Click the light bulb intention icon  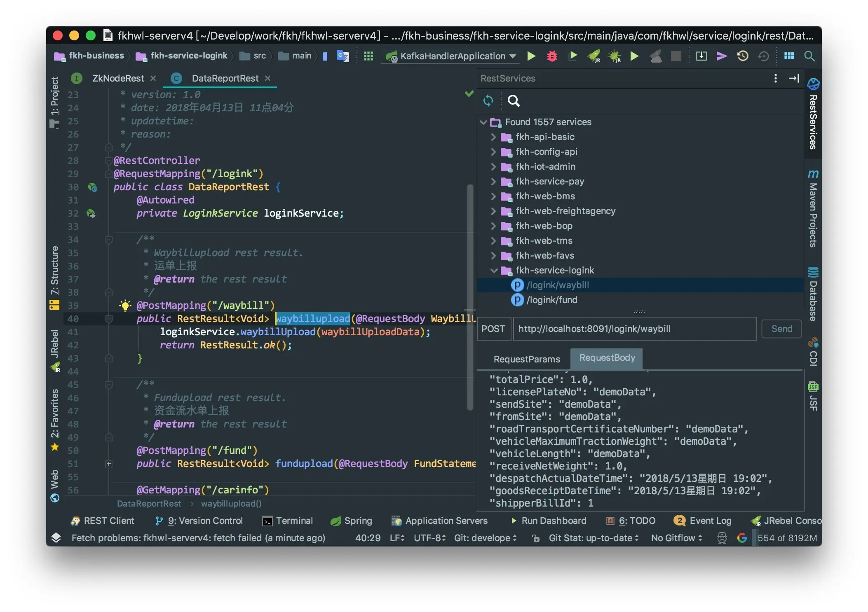pyautogui.click(x=125, y=306)
